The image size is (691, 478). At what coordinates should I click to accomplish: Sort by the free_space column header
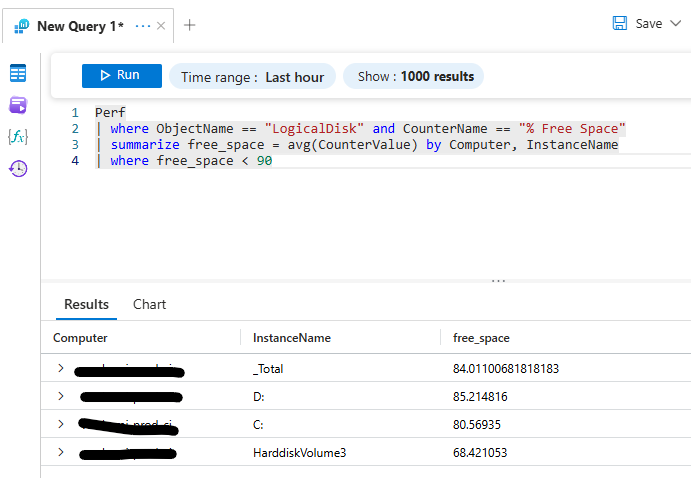click(481, 338)
